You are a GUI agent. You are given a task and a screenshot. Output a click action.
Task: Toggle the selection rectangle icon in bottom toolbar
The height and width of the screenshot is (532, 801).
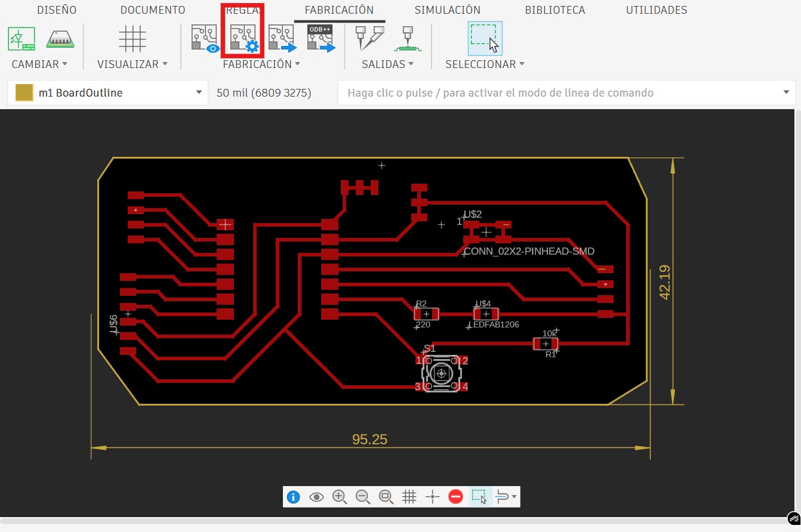(x=479, y=496)
